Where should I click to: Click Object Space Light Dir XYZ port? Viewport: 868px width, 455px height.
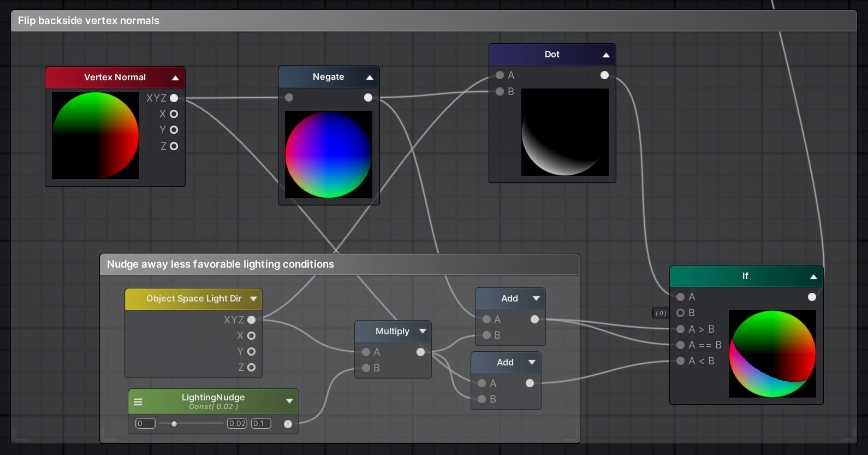tap(251, 320)
